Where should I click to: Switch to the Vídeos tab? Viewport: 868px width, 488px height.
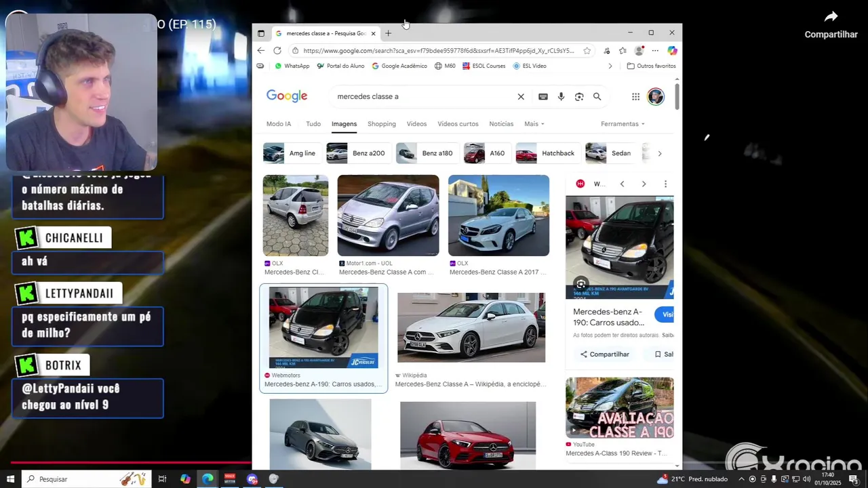[416, 124]
